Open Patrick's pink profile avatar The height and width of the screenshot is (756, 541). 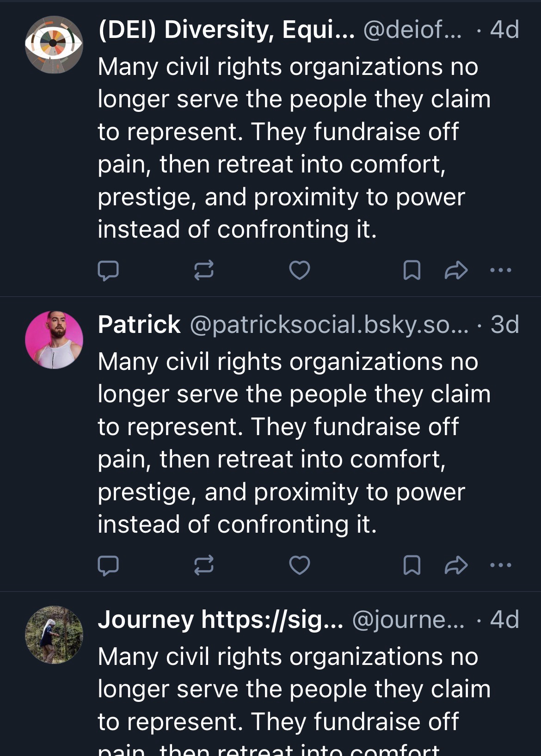pyautogui.click(x=54, y=340)
